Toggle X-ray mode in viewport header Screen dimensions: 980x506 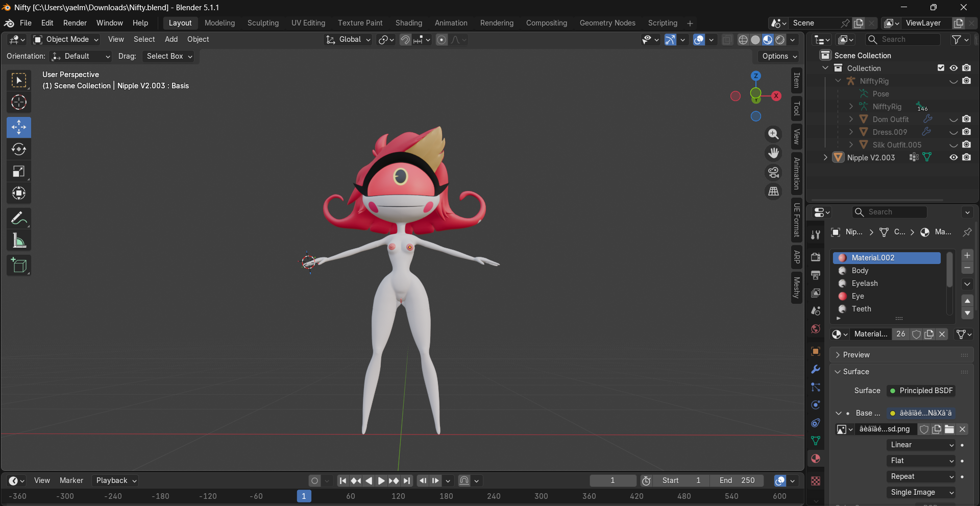tap(727, 40)
